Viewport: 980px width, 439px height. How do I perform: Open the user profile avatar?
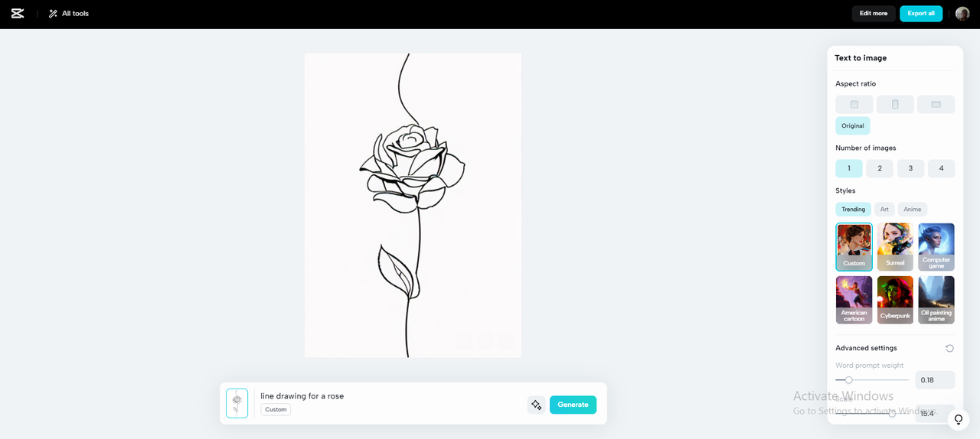click(x=962, y=13)
